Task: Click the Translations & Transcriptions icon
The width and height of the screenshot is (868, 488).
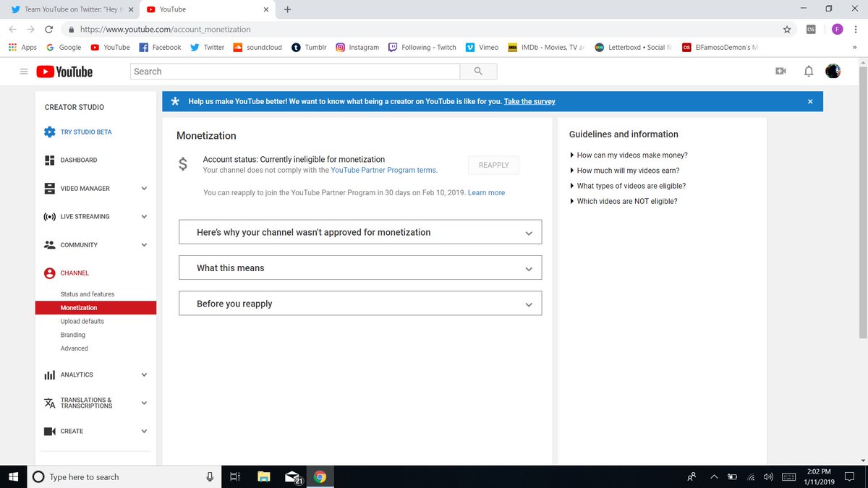Action: [x=49, y=403]
